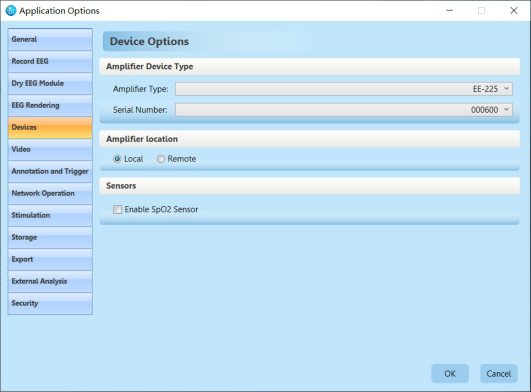The width and height of the screenshot is (531, 392).
Task: Show the Storage options tab
Action: tap(50, 238)
